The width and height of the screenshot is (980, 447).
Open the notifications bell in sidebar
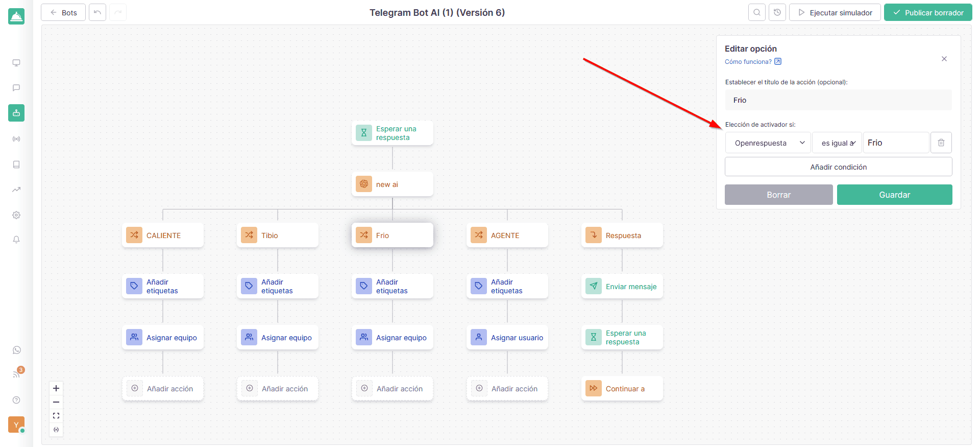[x=16, y=240]
